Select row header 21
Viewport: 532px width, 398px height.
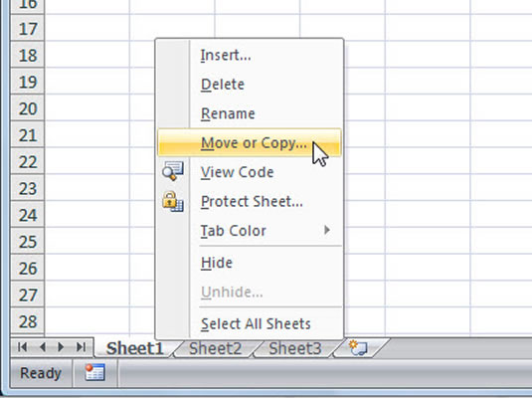click(x=28, y=135)
